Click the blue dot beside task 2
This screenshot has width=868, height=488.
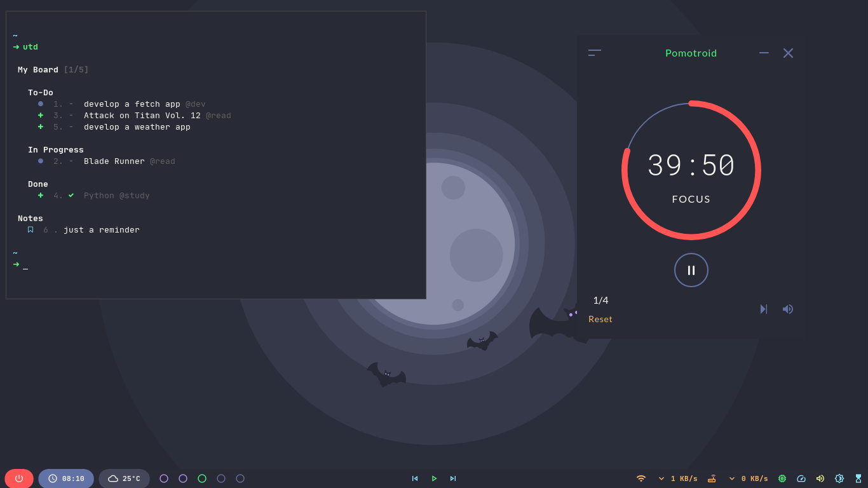tap(41, 161)
